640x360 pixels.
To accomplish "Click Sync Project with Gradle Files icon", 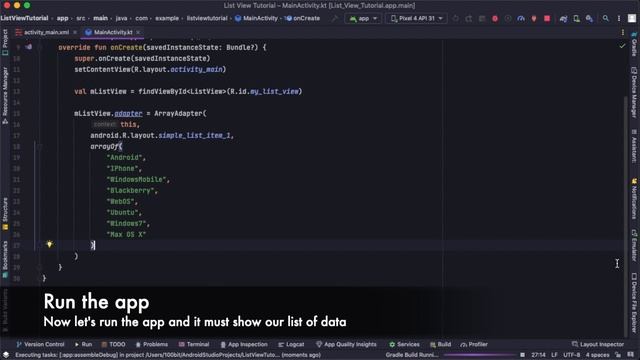I will point(563,18).
